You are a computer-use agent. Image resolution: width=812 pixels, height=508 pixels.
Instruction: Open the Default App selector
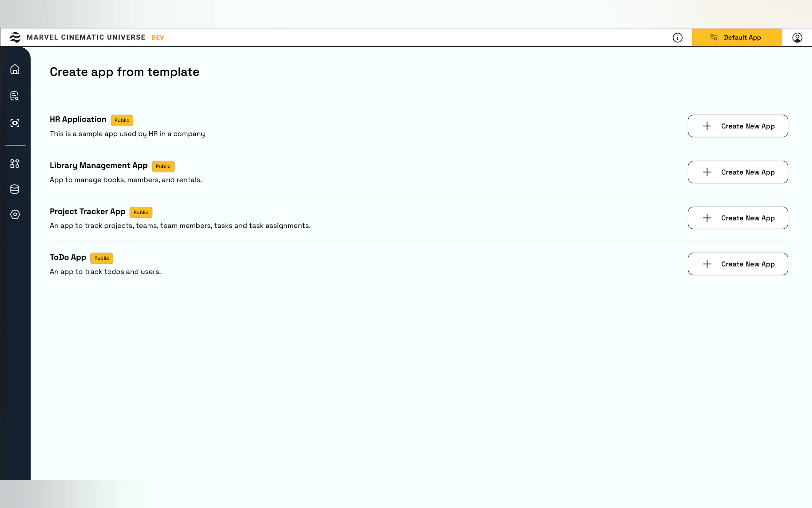coord(737,38)
